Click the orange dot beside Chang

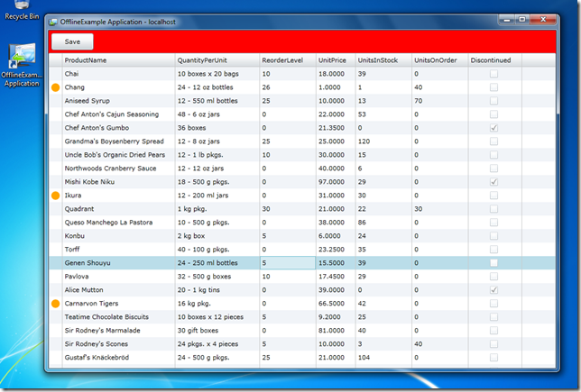(55, 87)
